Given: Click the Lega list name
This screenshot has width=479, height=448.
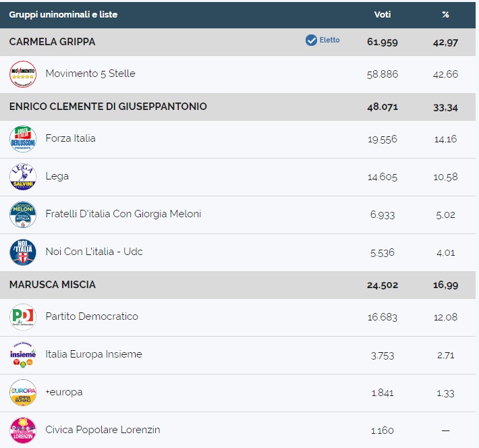Looking at the screenshot, I should click(x=57, y=176).
